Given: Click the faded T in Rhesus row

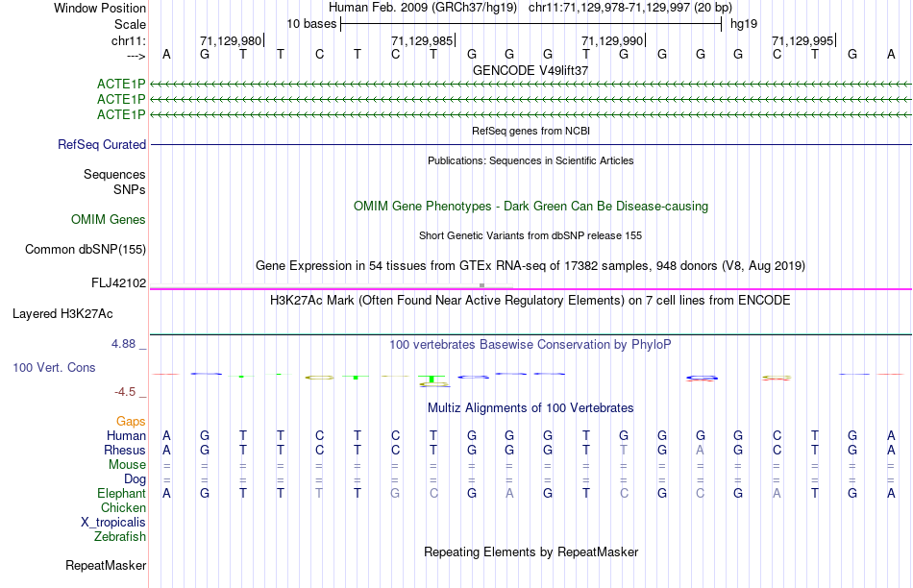Looking at the screenshot, I should pyautogui.click(x=624, y=450).
